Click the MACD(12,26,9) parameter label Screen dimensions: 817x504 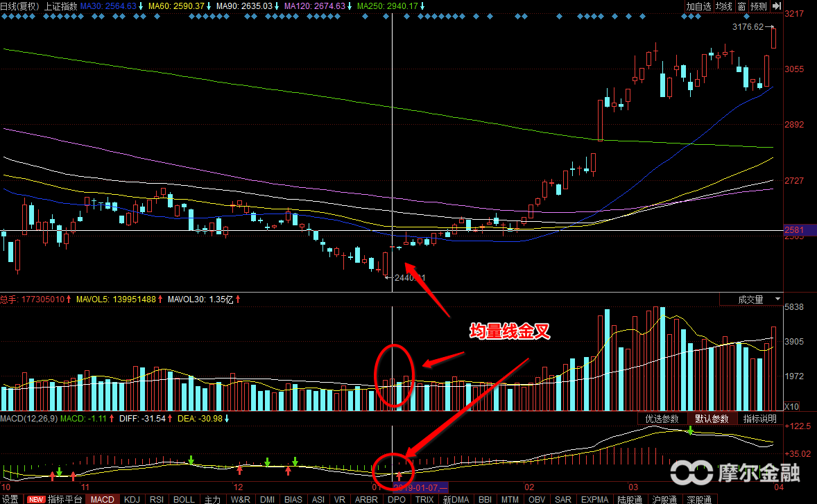click(x=28, y=419)
